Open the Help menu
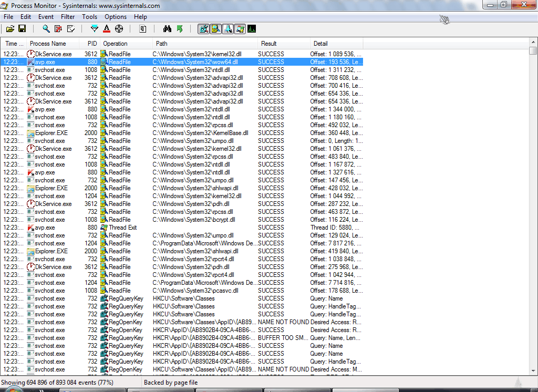This screenshot has height=392, width=538. pyautogui.click(x=140, y=17)
